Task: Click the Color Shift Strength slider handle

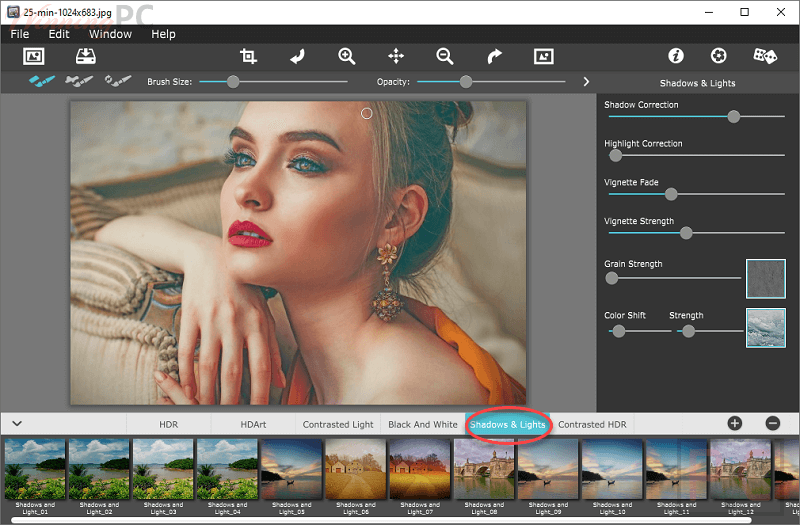Action: (688, 332)
